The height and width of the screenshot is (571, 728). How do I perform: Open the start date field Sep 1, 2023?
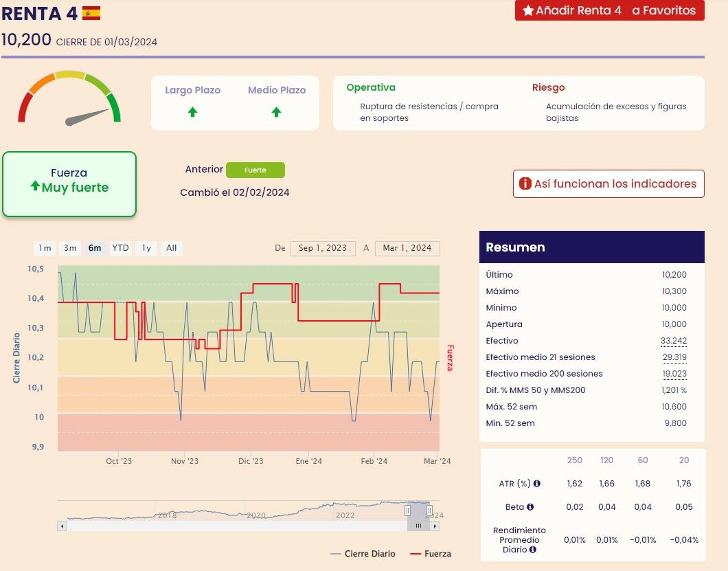tap(323, 248)
